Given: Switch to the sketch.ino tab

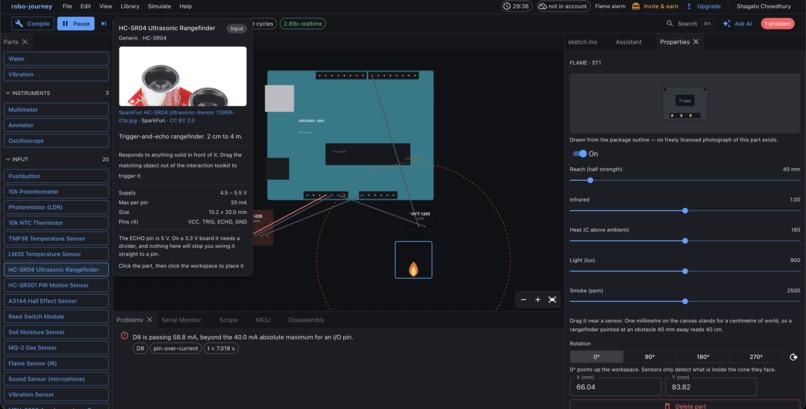Looking at the screenshot, I should point(582,42).
